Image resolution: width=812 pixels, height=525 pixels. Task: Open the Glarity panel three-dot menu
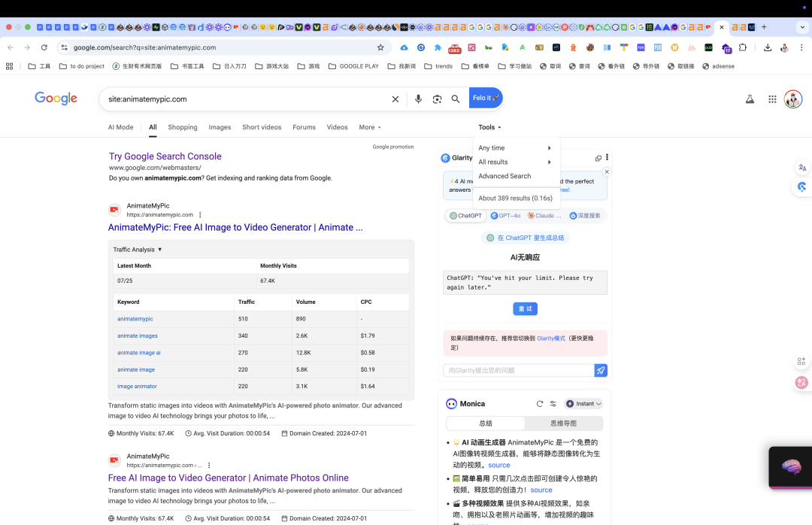607,157
